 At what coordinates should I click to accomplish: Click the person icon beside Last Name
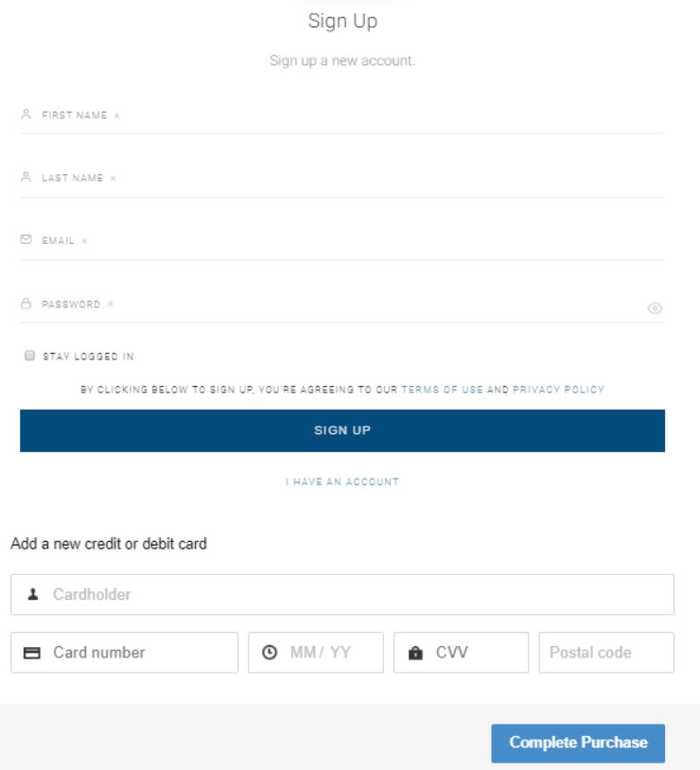26,177
